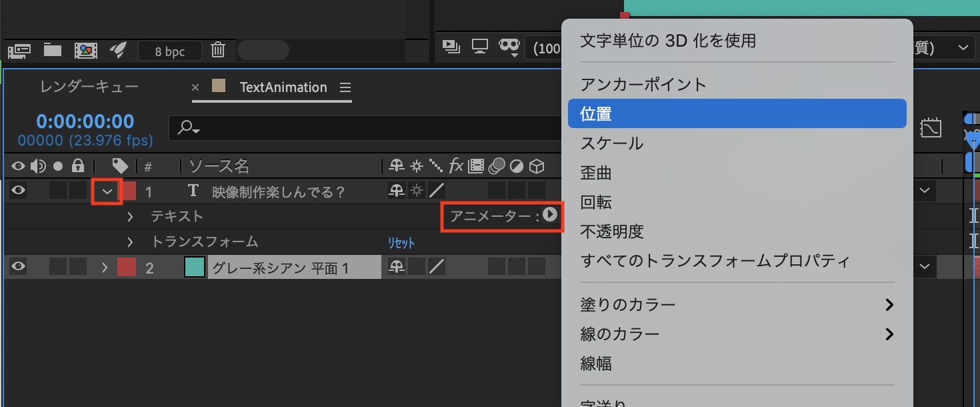Open the viewer magnification (100 dropdown

pos(544,47)
